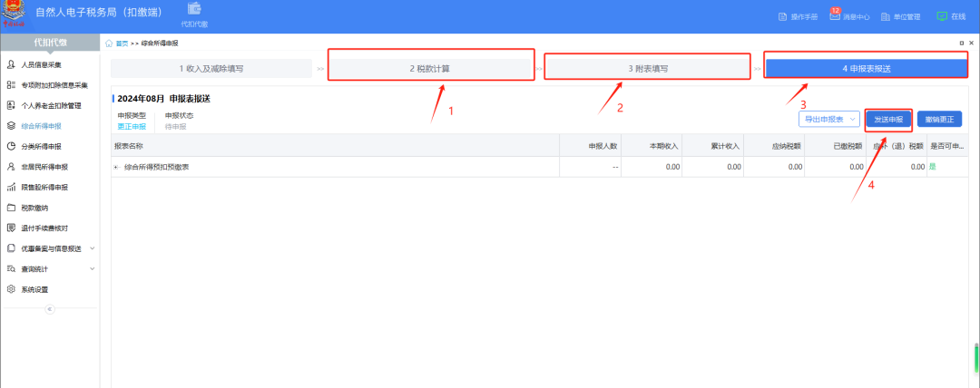980x388 pixels.
Task: Click the 发送申报 button
Action: 887,120
